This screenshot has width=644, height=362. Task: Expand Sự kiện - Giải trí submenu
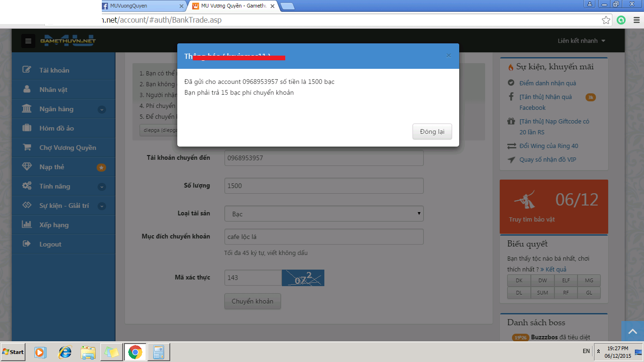click(x=101, y=206)
